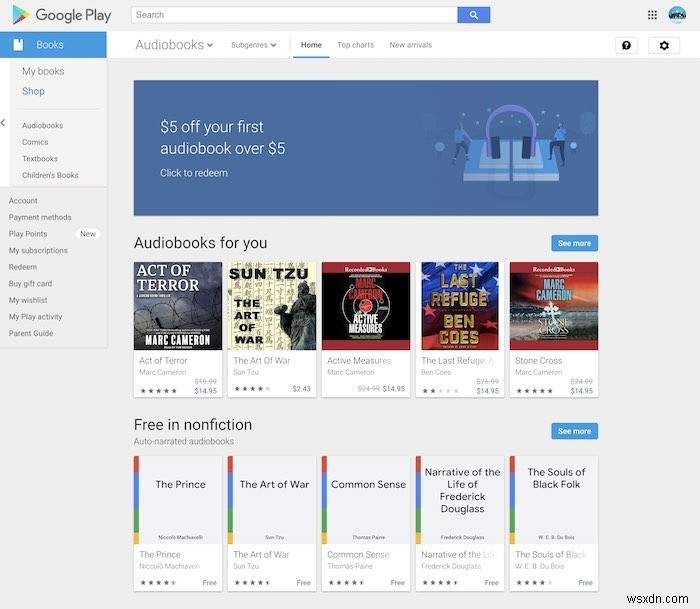Select the Home tab
The height and width of the screenshot is (609, 700).
[311, 45]
